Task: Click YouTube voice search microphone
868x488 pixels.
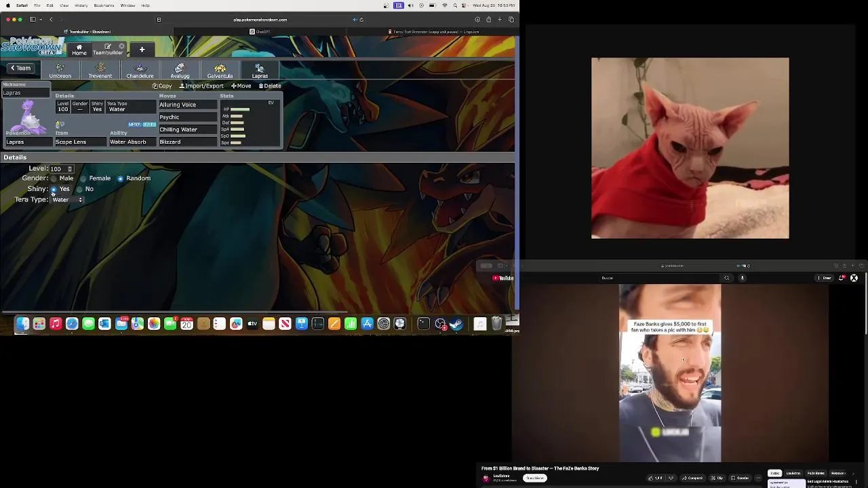Action: coord(742,278)
